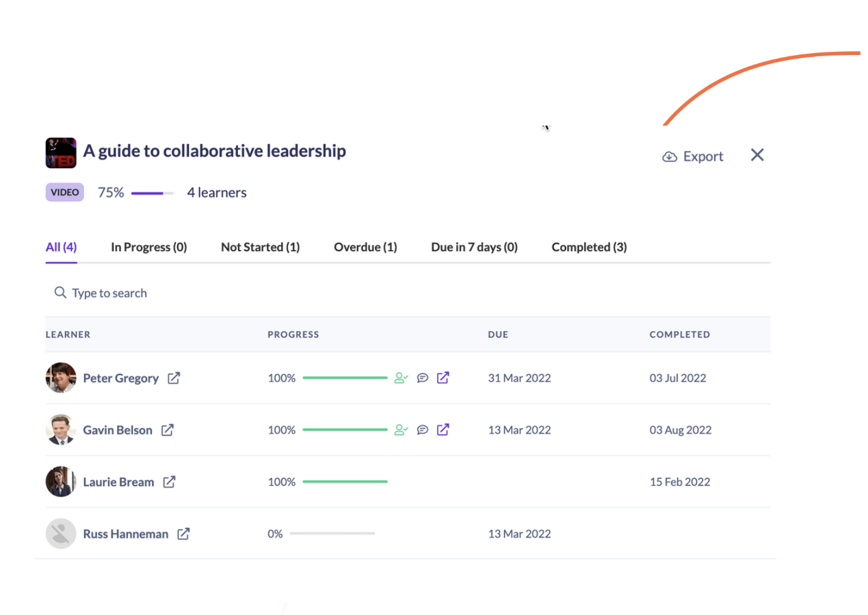Screen dimensions: 868x615
Task: Click Laurie Bream's green progress bar
Action: tap(345, 481)
